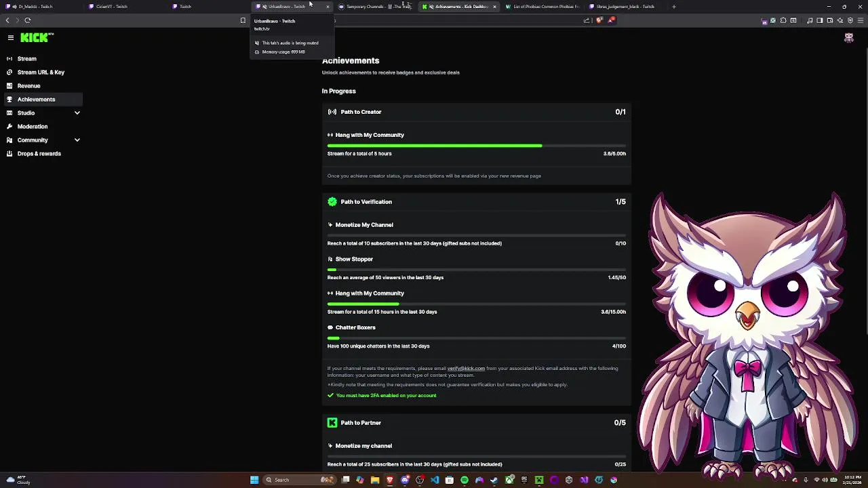This screenshot has width=868, height=488.
Task: Switch to the libras_judgement_black Twitch tab
Action: coord(625,7)
